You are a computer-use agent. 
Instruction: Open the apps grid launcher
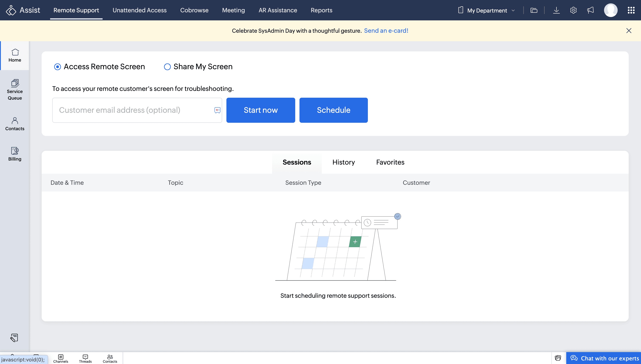tap(631, 10)
